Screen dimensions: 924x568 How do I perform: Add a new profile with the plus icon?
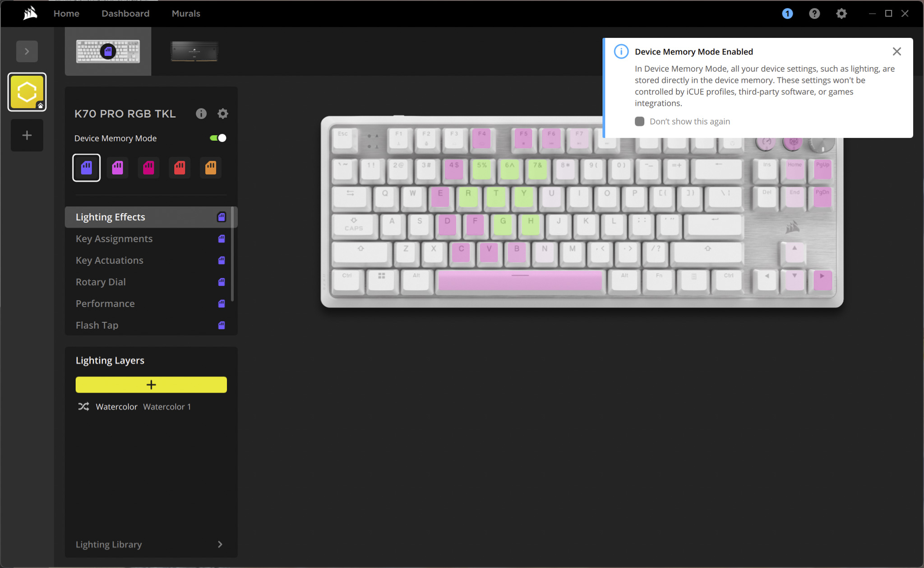coord(27,135)
